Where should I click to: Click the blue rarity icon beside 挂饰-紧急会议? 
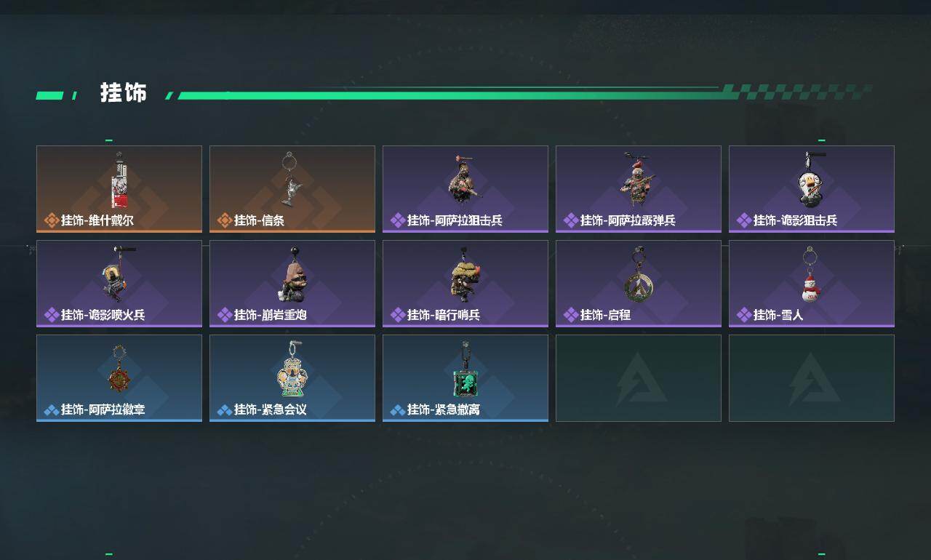tap(225, 410)
